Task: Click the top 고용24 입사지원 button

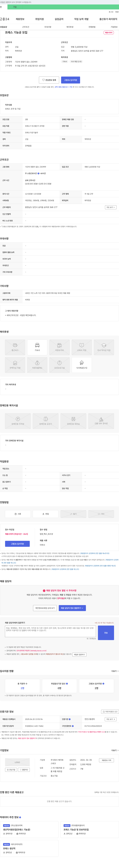Action: point(70,80)
